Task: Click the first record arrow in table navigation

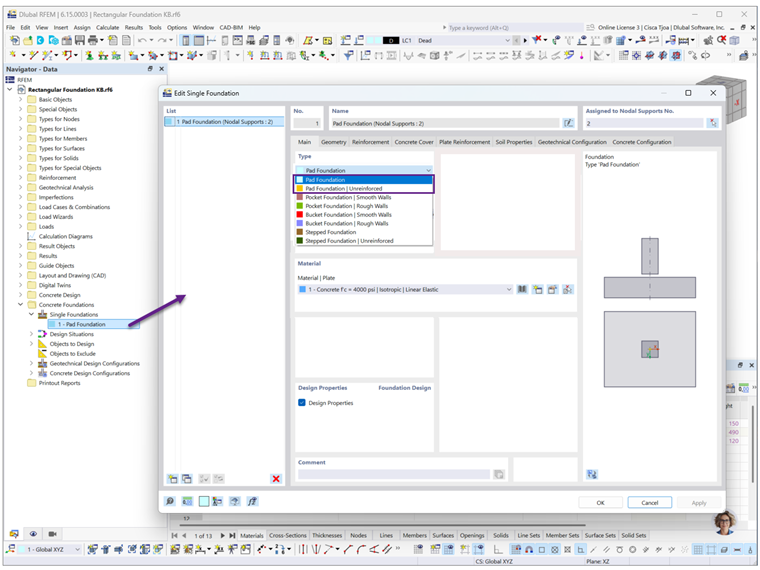Action: click(x=174, y=536)
